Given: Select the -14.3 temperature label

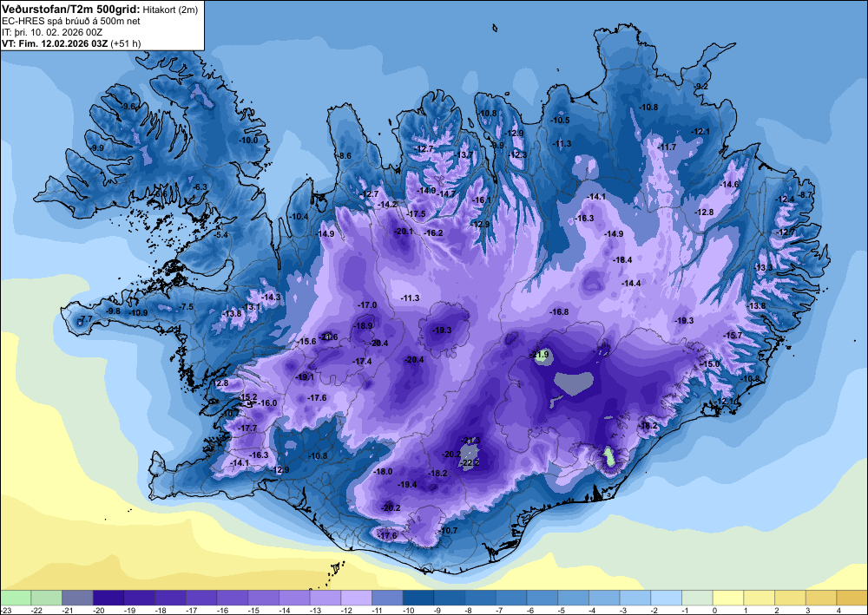Looking at the screenshot, I should pos(272,298).
